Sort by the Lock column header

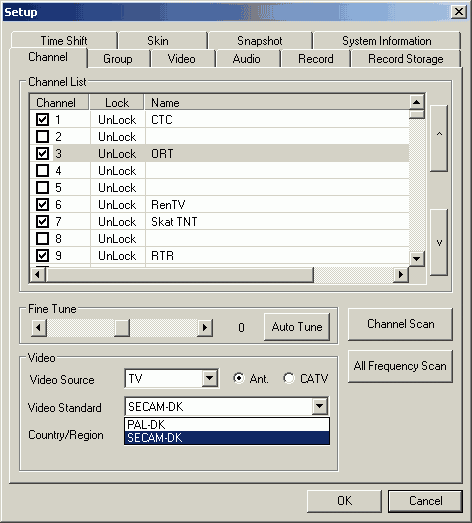(x=117, y=102)
